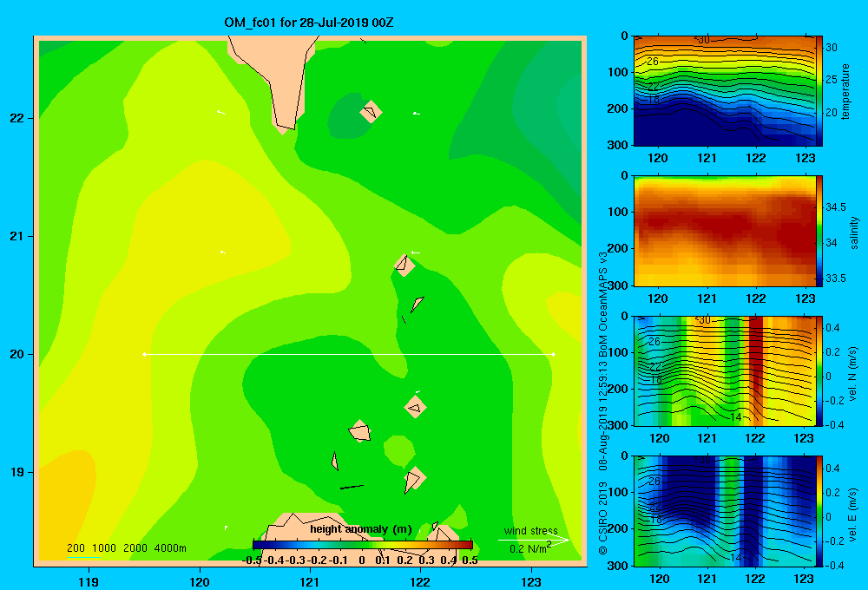868x590 pixels.
Task: Click the plot title OM_fc01 for 28-Jul-2019 00Z
Action: tap(308, 23)
